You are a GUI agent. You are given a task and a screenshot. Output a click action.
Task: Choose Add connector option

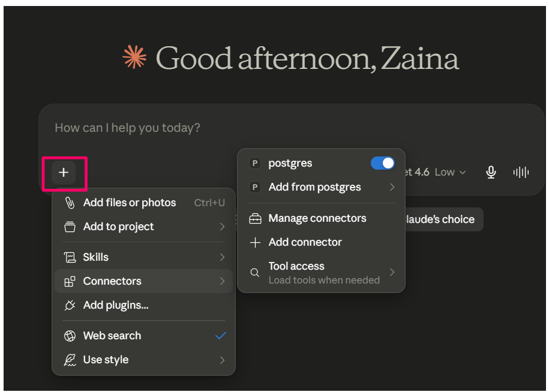click(x=321, y=242)
